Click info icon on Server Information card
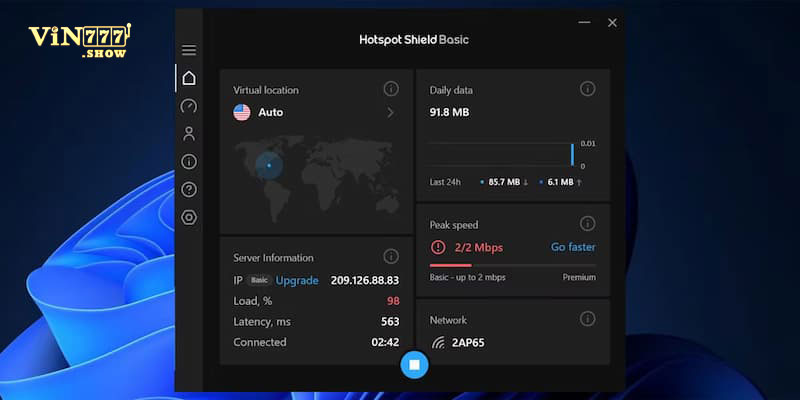 click(x=391, y=257)
